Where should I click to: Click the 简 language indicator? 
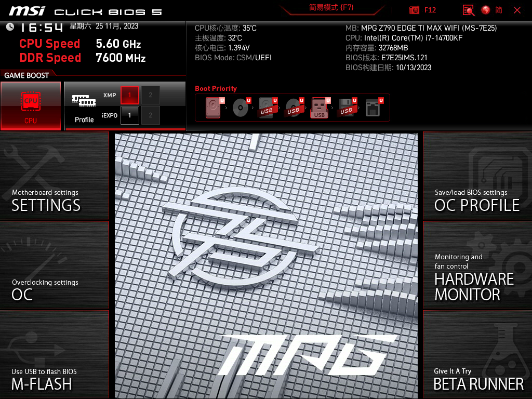tap(498, 10)
